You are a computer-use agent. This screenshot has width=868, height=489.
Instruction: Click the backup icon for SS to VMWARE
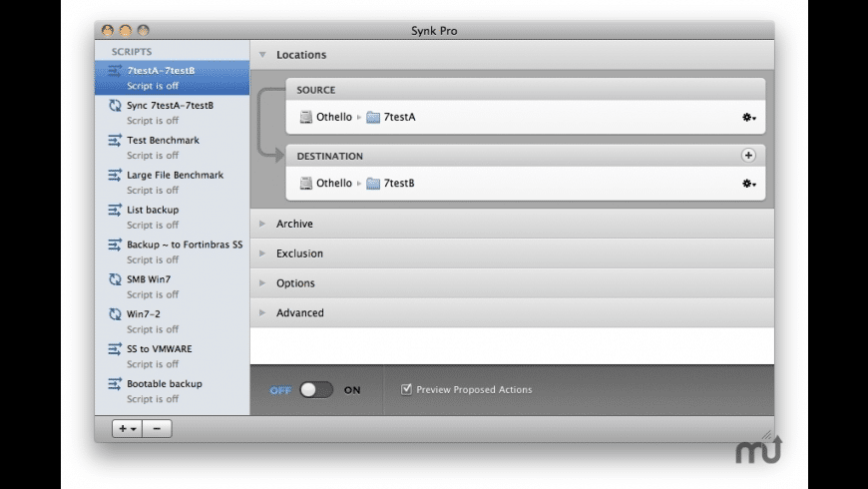tap(115, 349)
